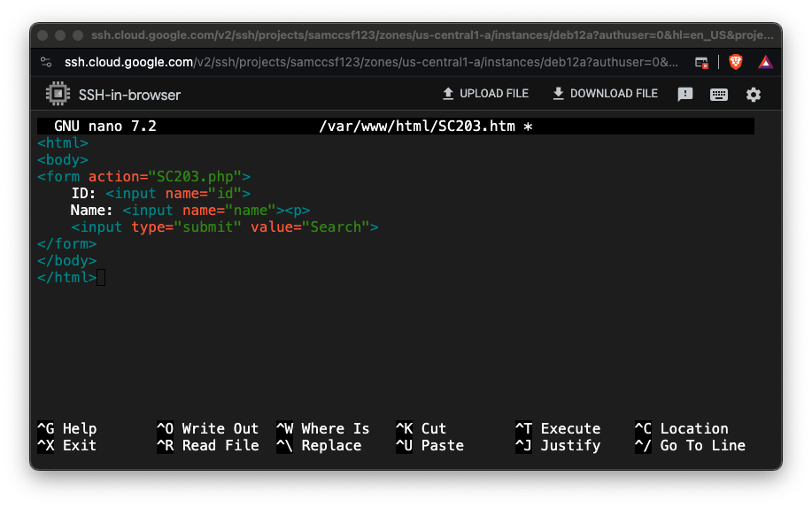Click the /var/www/html/SC203.htm file name

tap(417, 127)
